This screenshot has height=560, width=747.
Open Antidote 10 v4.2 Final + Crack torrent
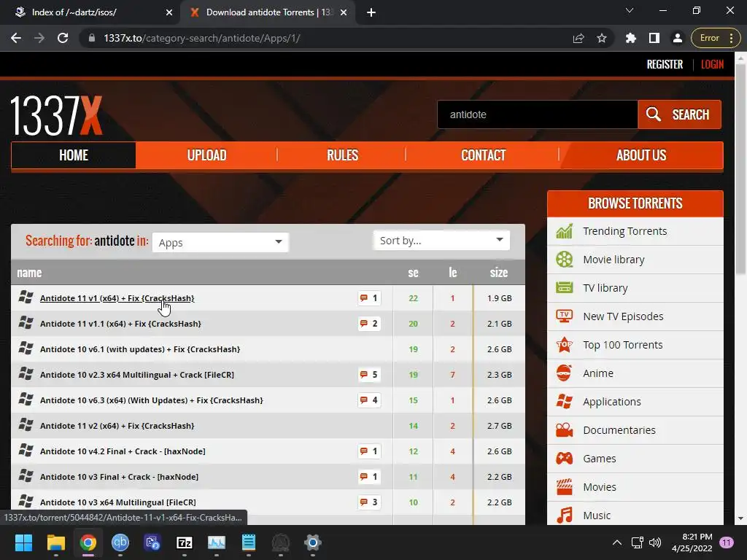click(x=123, y=451)
